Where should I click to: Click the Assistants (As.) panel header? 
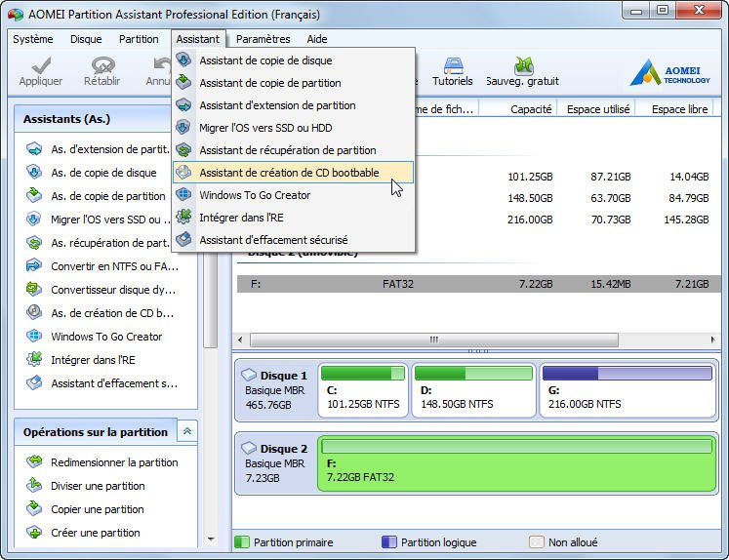coord(93,119)
